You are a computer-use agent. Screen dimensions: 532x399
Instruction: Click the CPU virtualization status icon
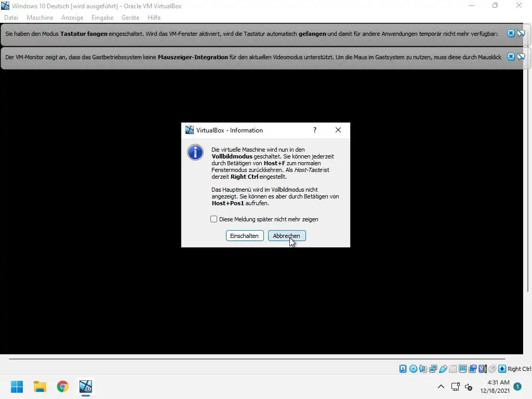483,368
